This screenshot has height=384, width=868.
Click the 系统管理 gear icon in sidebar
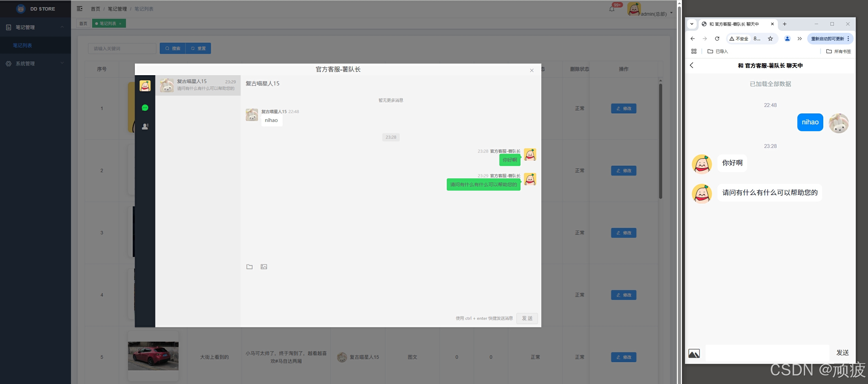[9, 63]
